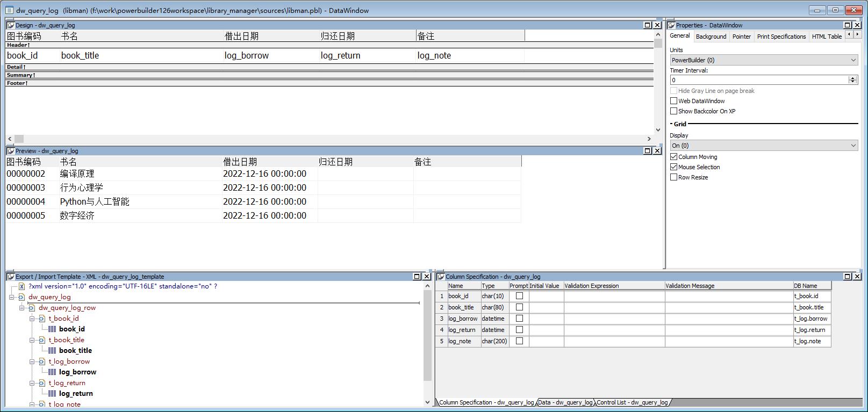The width and height of the screenshot is (868, 412).
Task: Close the Preview pane
Action: point(657,151)
